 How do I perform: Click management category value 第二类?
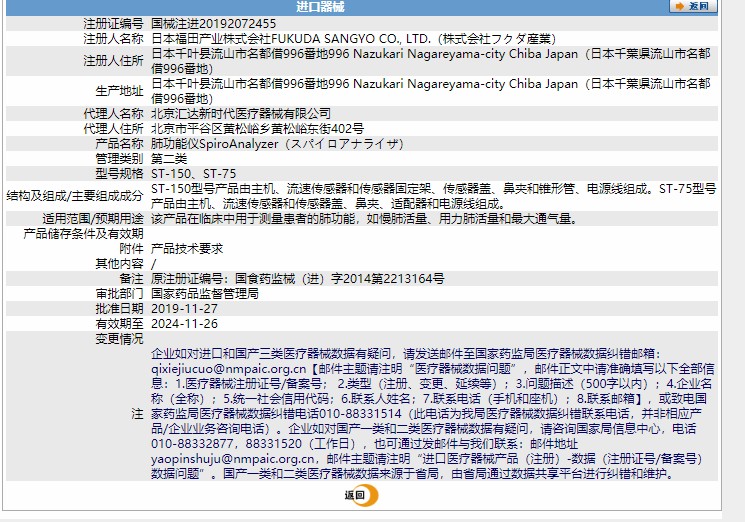tap(169, 159)
